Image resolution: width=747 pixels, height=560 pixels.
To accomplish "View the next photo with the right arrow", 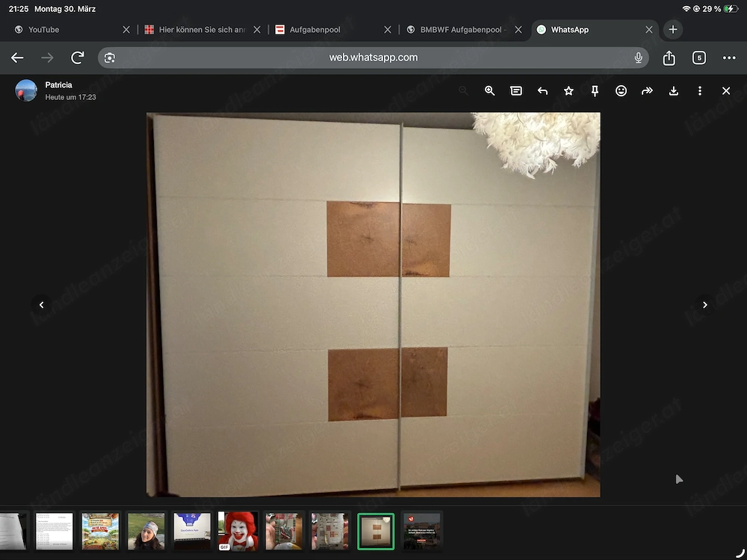I will click(704, 305).
